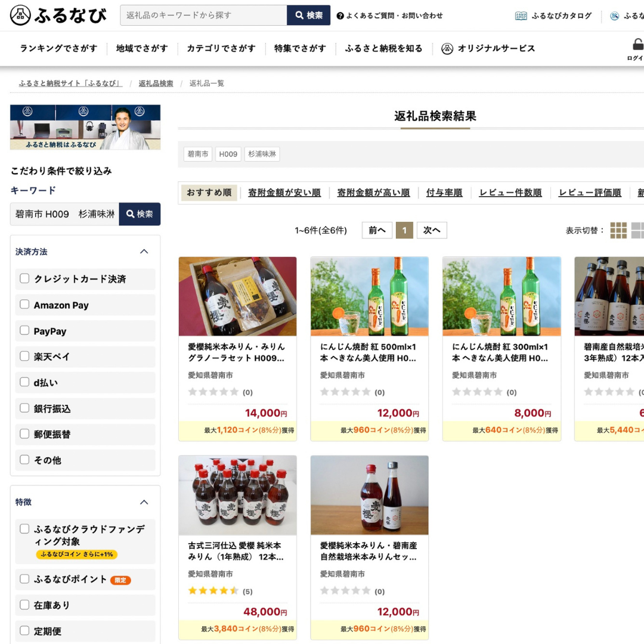The image size is (644, 644).
Task: Select page 1 in pagination
Action: coord(404,230)
